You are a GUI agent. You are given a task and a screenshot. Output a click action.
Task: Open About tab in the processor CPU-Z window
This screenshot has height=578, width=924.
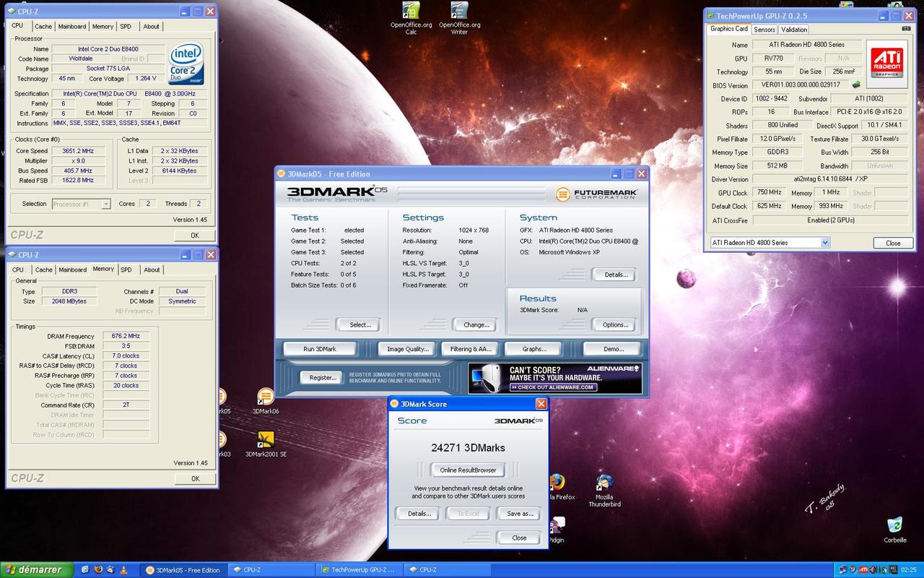[x=152, y=26]
